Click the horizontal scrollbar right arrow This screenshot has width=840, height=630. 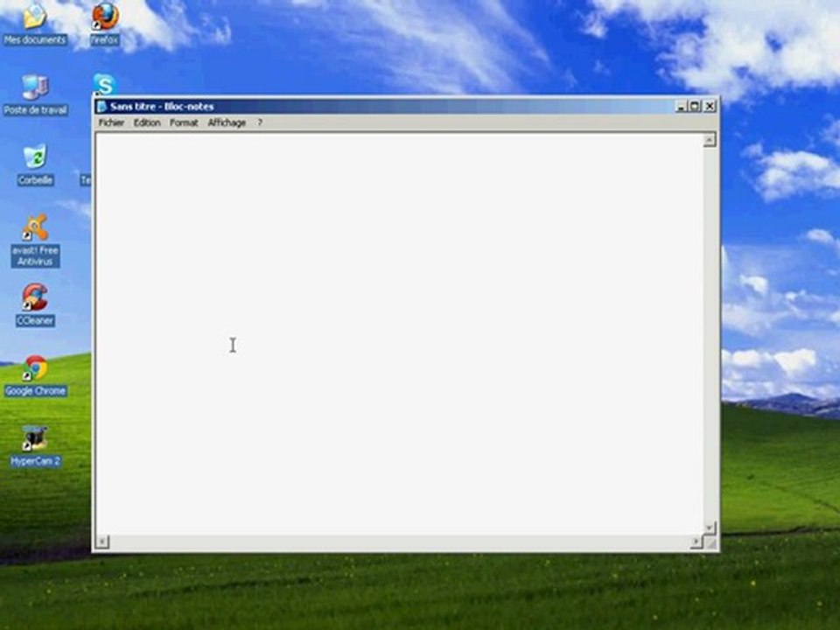tap(696, 542)
